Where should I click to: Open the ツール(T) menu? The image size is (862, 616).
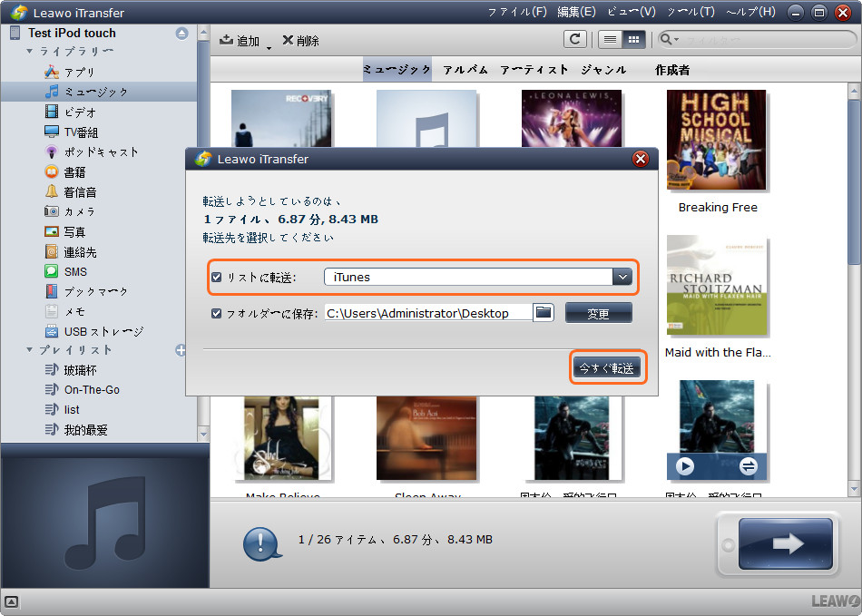(691, 12)
